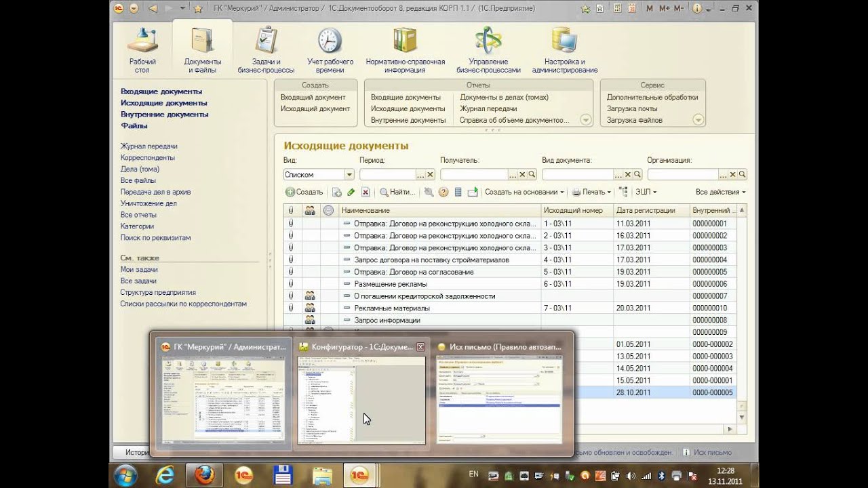
Task: Click the 1C main menu logo button
Action: click(119, 8)
